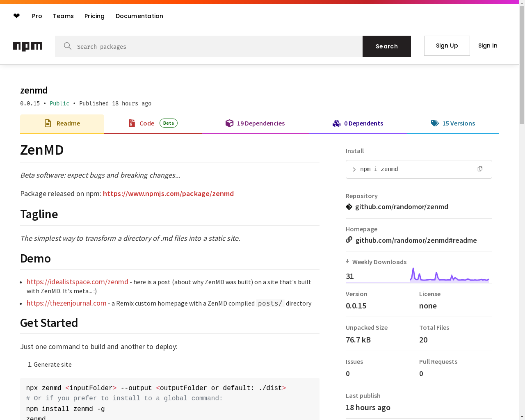Screen dimensions: 525x420
Task: Open the 0 Dependents tab
Action: [358, 123]
